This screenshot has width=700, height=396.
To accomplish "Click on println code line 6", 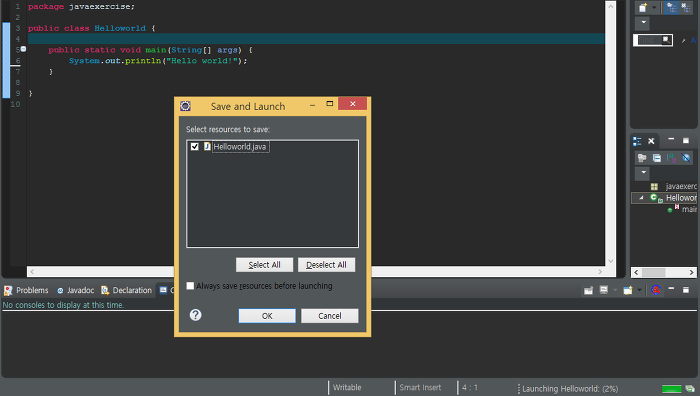I will 158,61.
